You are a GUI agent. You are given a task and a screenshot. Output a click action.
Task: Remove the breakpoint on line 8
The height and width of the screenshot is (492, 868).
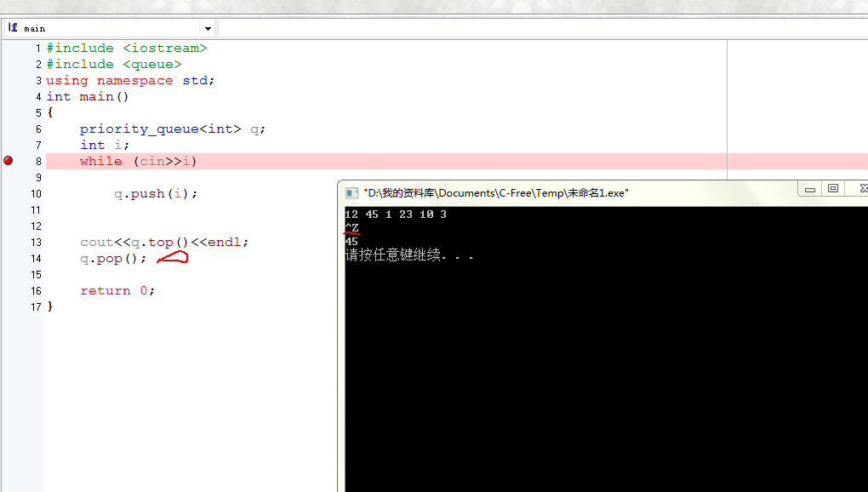9,161
